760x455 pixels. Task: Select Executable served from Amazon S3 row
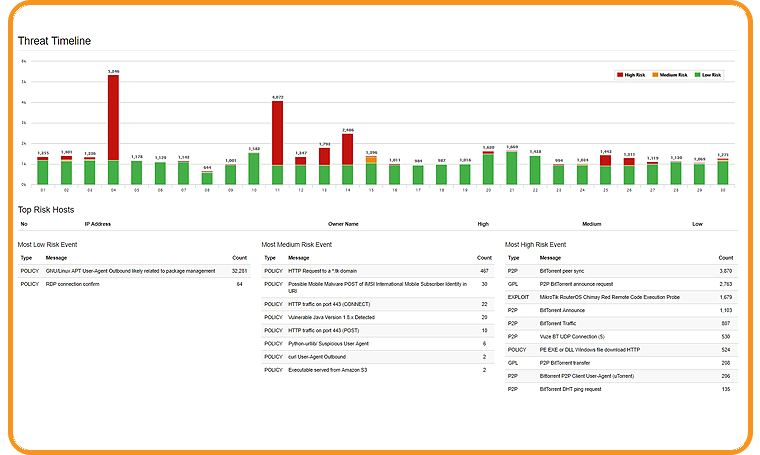[330, 369]
